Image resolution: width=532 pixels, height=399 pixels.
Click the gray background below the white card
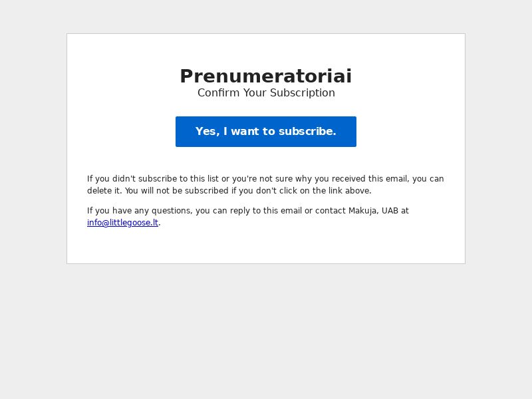265,331
